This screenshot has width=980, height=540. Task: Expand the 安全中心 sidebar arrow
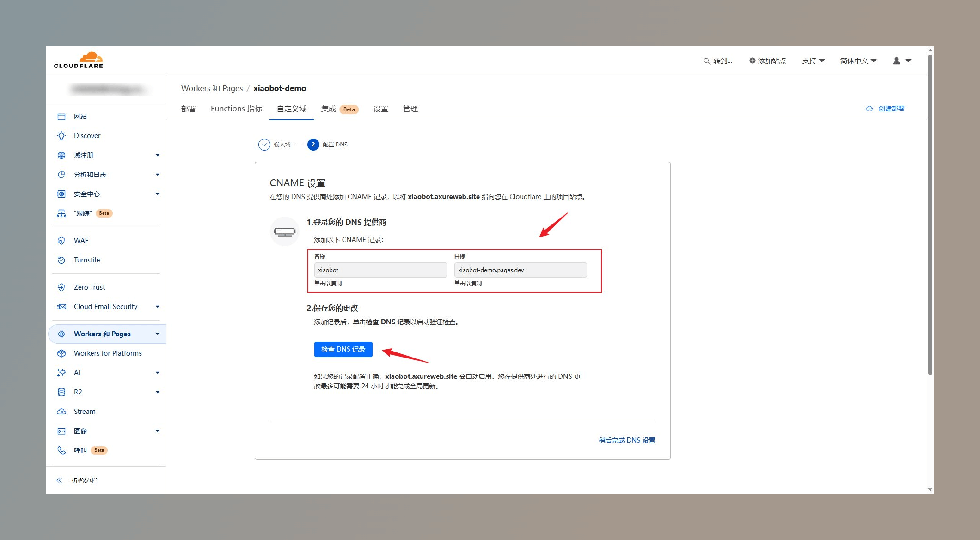click(x=158, y=194)
